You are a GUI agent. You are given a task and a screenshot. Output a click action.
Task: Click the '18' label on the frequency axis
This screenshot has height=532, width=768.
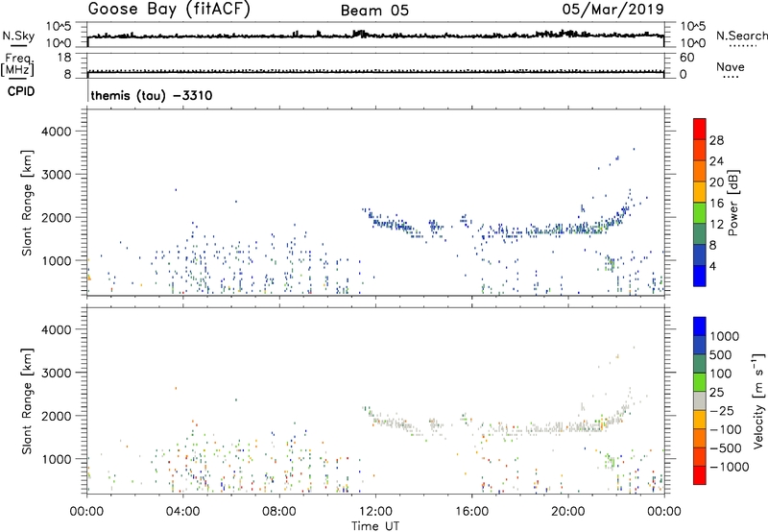coord(64,58)
